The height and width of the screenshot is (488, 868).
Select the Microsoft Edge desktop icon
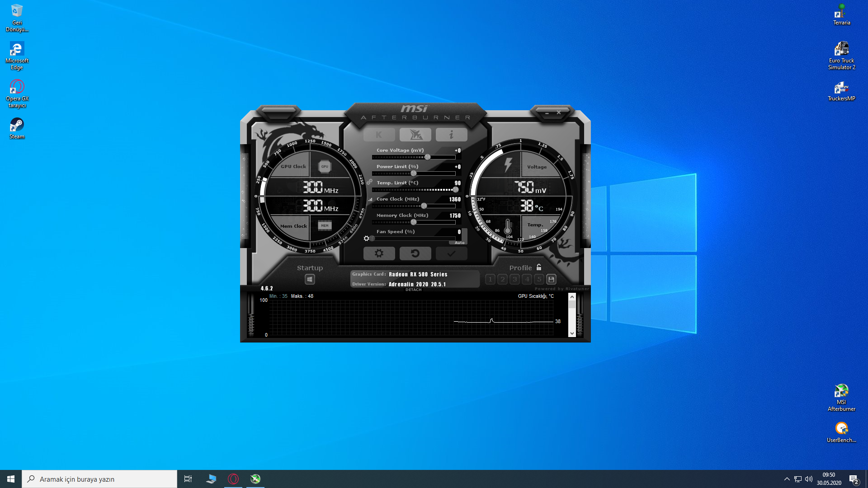tap(17, 56)
